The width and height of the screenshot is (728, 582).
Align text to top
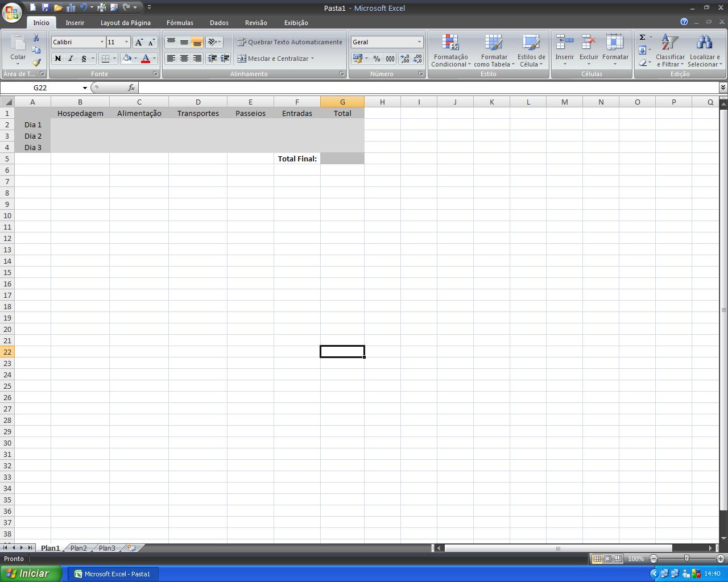click(171, 42)
